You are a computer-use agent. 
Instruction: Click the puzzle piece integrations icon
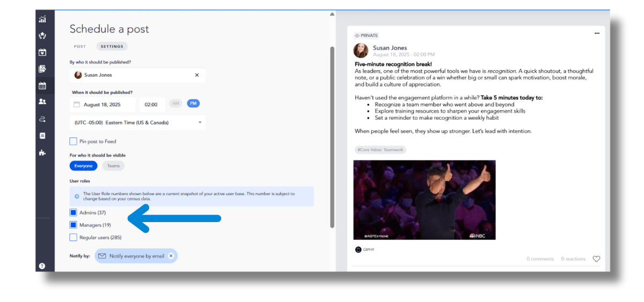point(42,153)
